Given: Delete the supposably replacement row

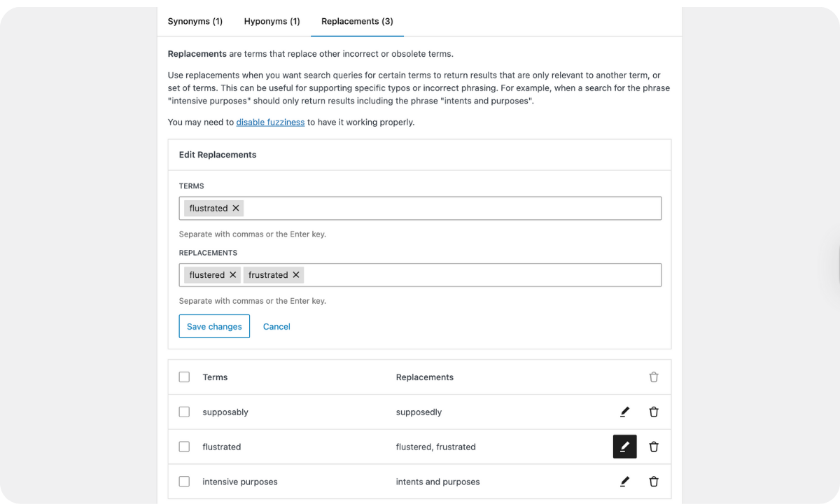Looking at the screenshot, I should click(654, 412).
